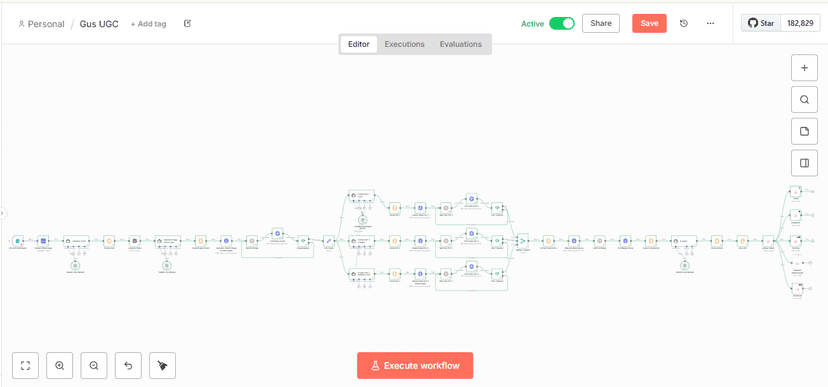Add a sticky note to the canvas
The image size is (828, 387).
point(804,131)
